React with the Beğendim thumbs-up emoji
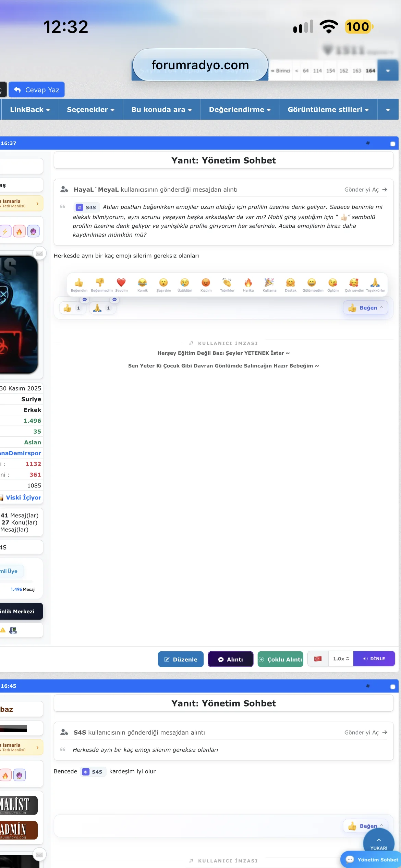The width and height of the screenshot is (401, 868). 79,285
